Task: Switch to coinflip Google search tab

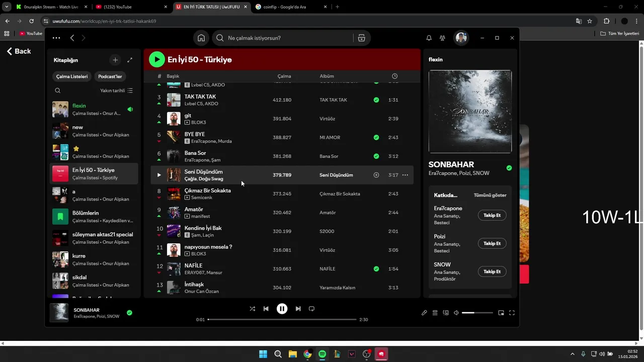Action: click(290, 7)
